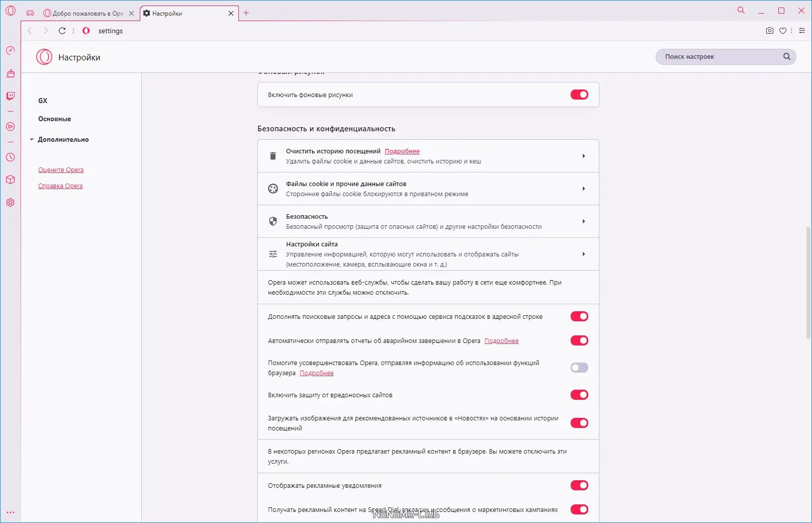The image size is (812, 523).
Task: Expand Настройки сайта row arrow
Action: [x=584, y=254]
